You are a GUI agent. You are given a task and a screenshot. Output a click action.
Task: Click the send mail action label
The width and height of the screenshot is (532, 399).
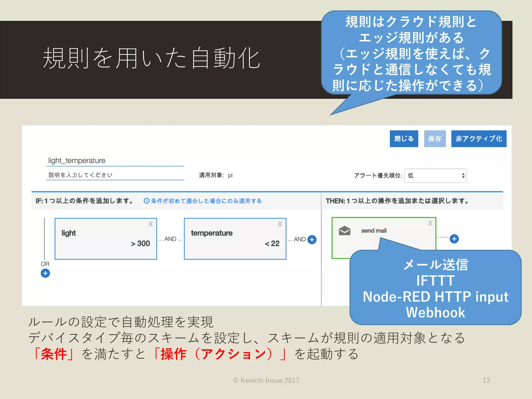(374, 231)
